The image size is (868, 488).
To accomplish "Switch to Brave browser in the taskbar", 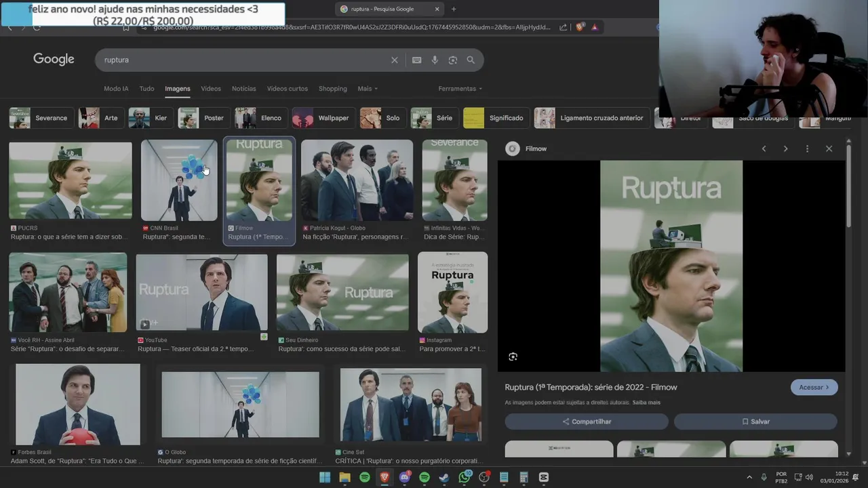I will click(x=384, y=477).
